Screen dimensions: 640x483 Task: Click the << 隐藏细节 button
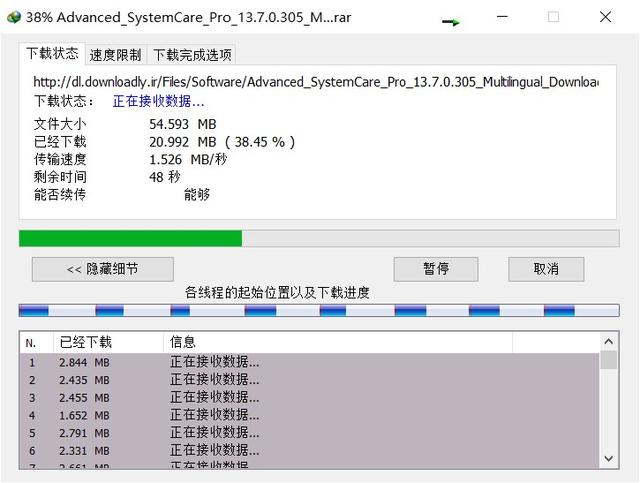tap(103, 269)
